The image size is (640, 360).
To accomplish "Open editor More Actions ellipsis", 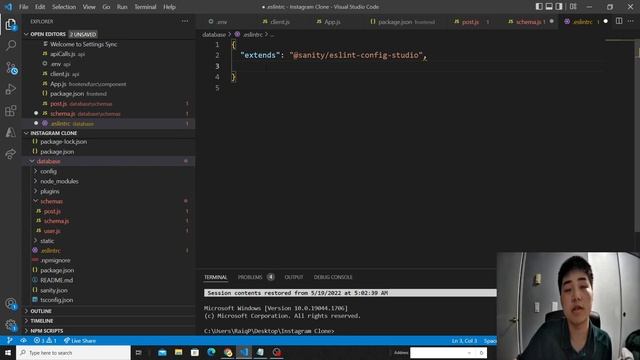I will (631, 21).
